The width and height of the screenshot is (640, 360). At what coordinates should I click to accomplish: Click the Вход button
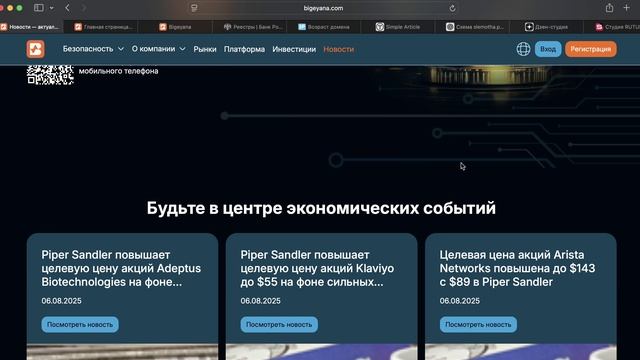click(x=548, y=49)
